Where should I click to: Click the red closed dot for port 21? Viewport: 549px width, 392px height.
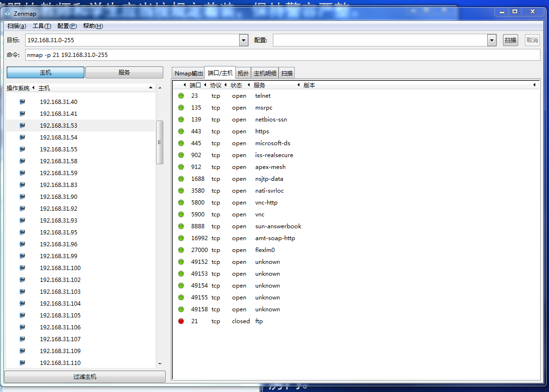(x=181, y=321)
